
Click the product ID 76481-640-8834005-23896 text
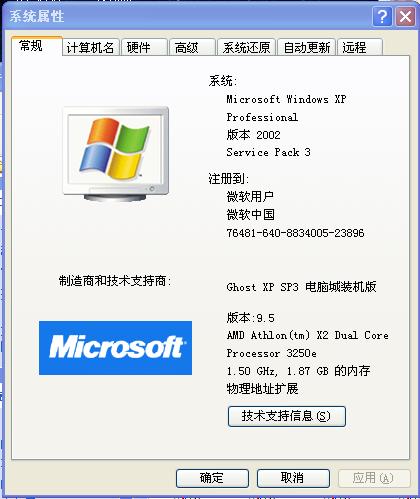point(295,233)
